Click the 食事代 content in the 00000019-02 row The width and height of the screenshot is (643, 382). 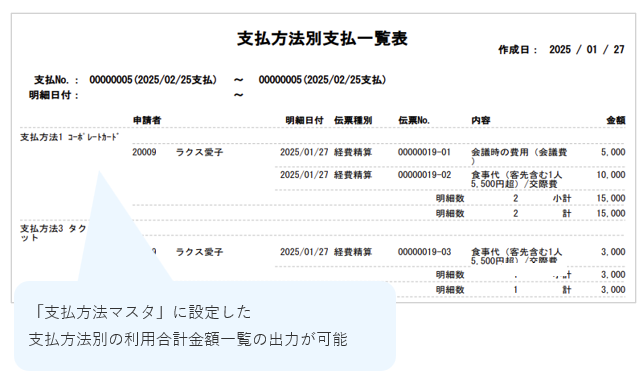517,180
